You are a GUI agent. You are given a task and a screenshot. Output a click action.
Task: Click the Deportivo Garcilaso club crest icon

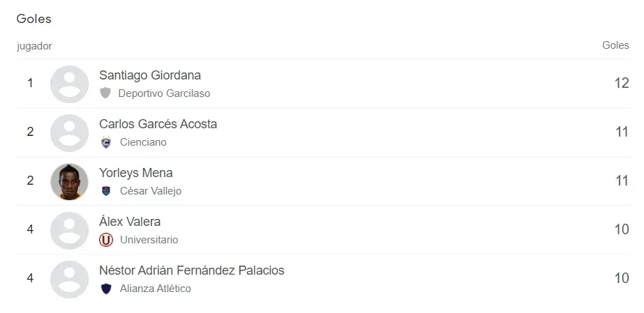(105, 93)
